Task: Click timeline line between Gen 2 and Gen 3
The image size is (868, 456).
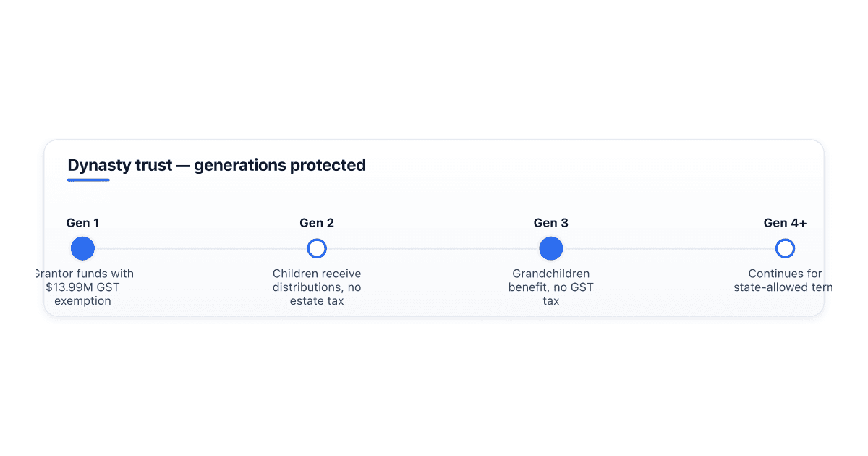Action: [x=433, y=248]
